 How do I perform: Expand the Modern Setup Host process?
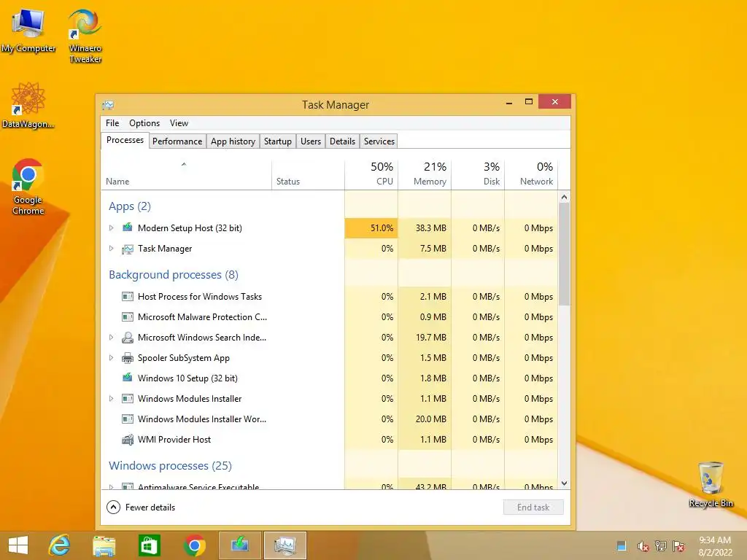click(111, 227)
